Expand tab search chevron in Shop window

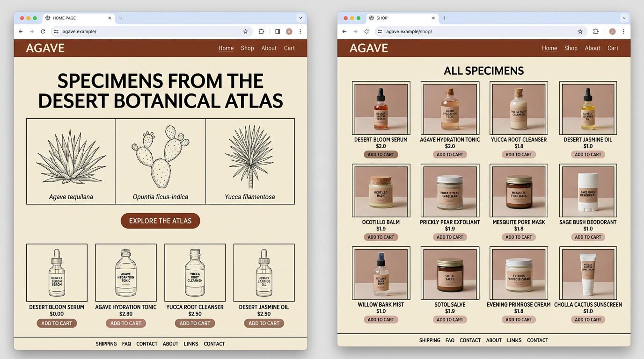coord(624,18)
